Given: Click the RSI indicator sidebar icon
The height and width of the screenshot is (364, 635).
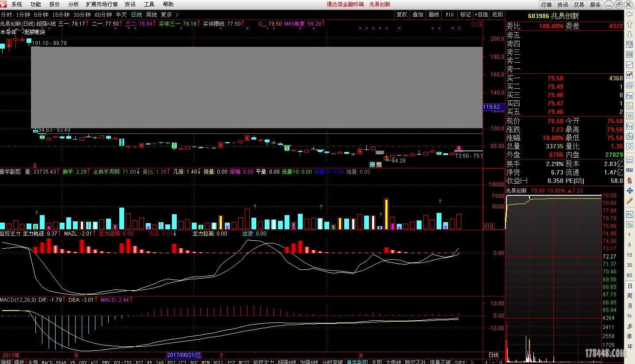Looking at the screenshot, I should (x=630, y=170).
